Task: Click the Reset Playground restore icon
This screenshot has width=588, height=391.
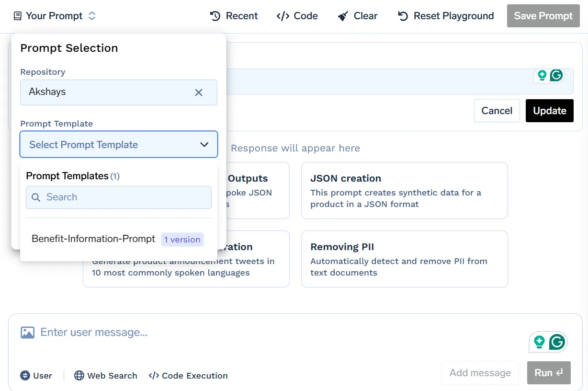Action: point(402,15)
